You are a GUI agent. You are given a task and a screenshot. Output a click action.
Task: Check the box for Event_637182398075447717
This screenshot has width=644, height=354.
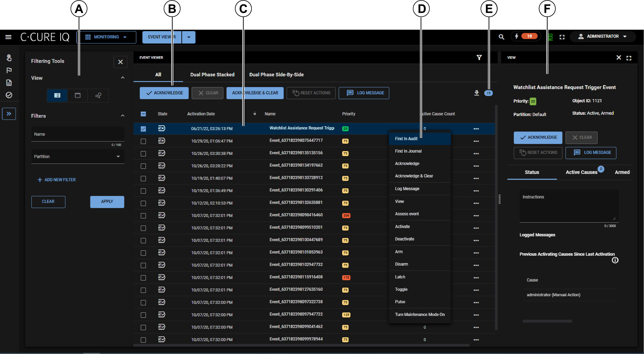[143, 141]
